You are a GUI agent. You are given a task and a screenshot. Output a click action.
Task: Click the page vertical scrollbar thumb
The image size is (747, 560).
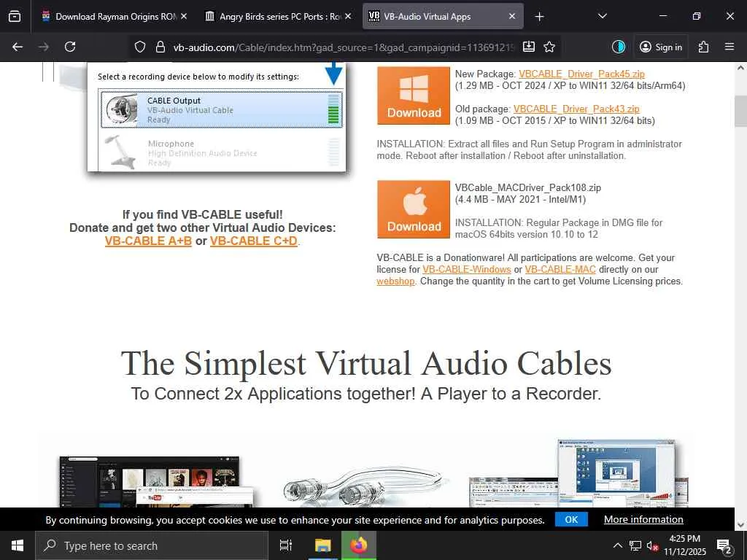[x=740, y=111]
